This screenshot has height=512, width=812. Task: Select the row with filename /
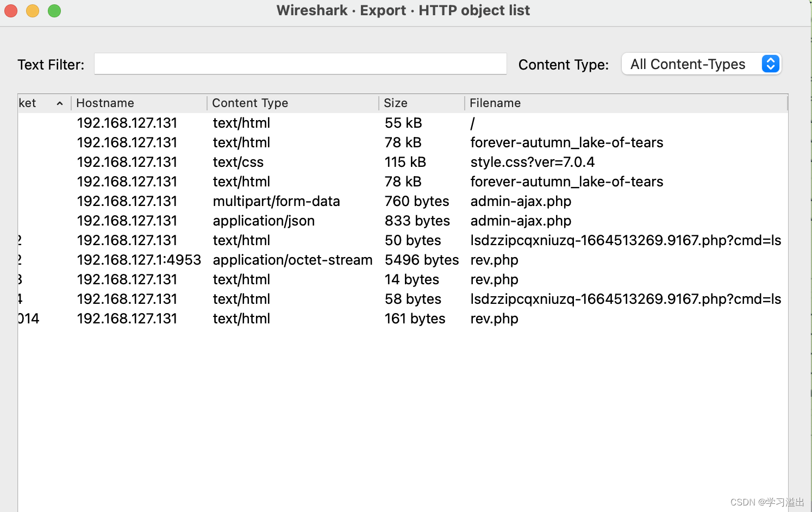(403, 123)
